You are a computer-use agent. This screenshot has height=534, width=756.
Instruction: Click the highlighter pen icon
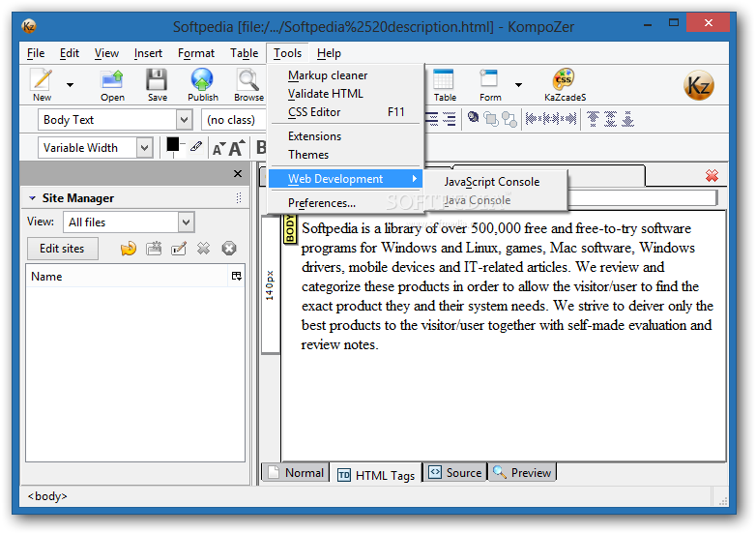pos(195,146)
